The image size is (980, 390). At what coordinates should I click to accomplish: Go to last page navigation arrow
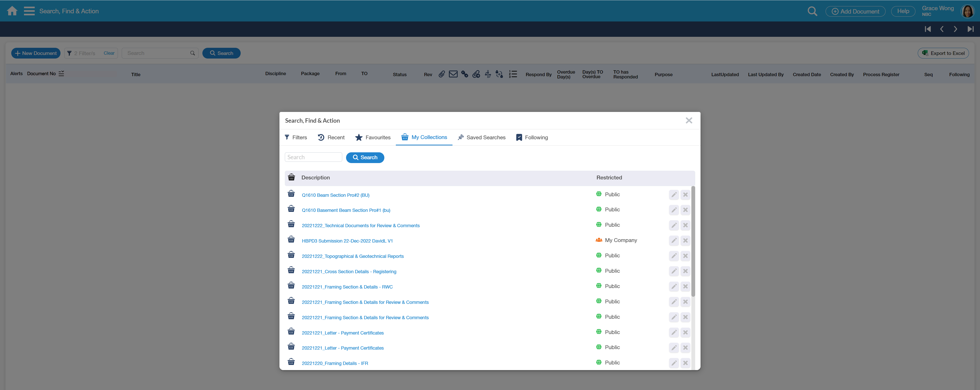(970, 29)
